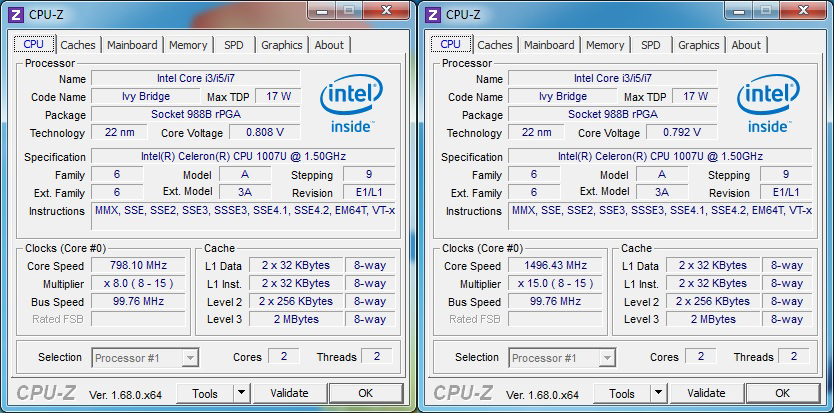
Task: Click the Specification field in left window
Action: click(x=243, y=156)
